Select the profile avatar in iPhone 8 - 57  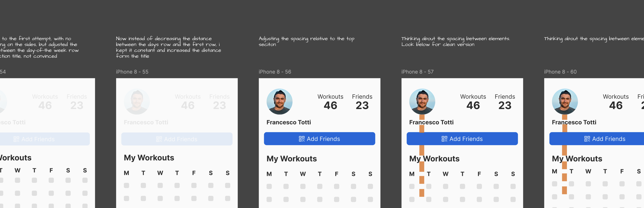[422, 101]
